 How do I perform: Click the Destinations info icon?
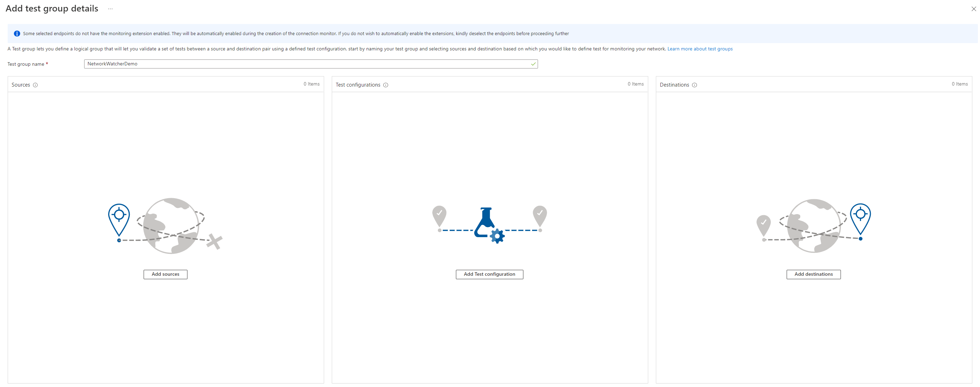(x=694, y=85)
